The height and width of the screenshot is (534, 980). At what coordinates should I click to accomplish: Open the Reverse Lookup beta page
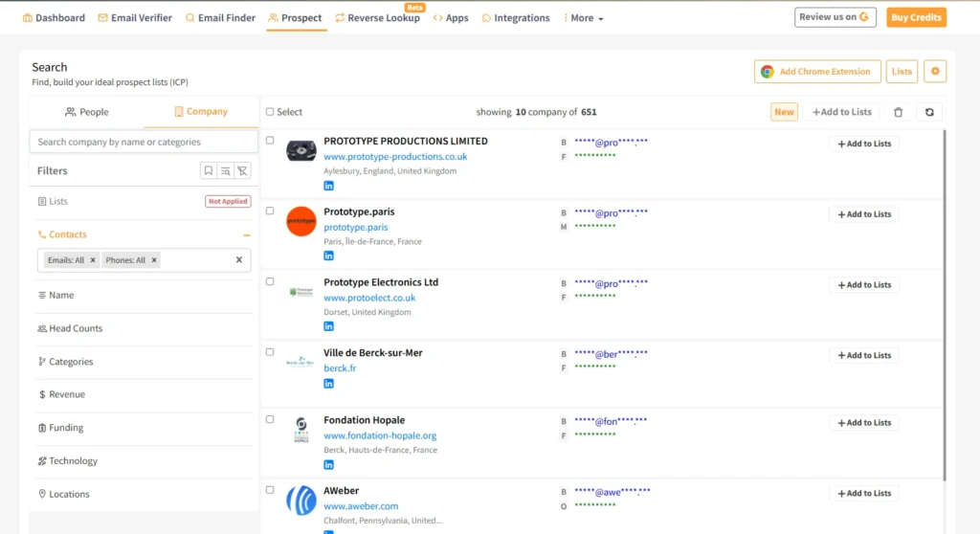(x=377, y=18)
